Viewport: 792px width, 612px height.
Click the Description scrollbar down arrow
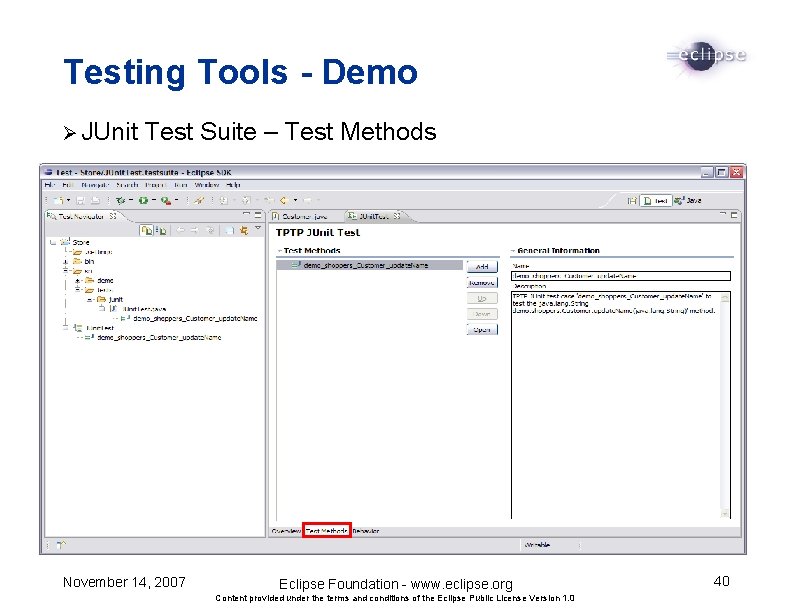pos(725,514)
